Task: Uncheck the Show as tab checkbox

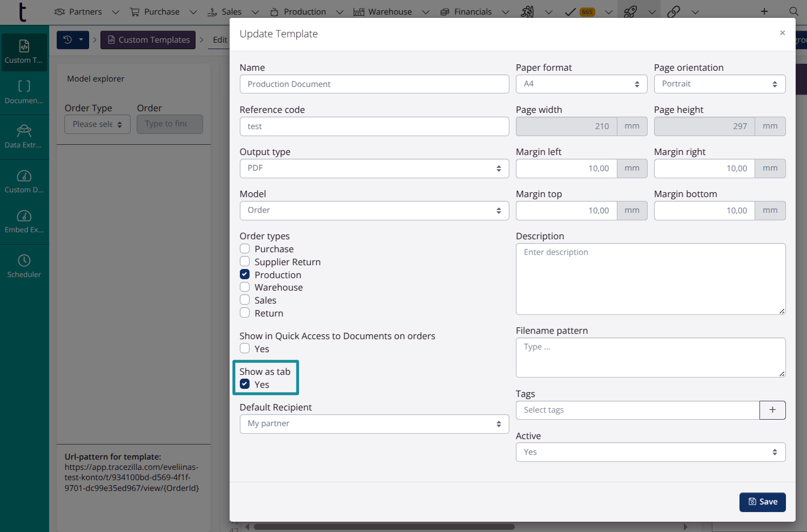Action: pos(245,384)
